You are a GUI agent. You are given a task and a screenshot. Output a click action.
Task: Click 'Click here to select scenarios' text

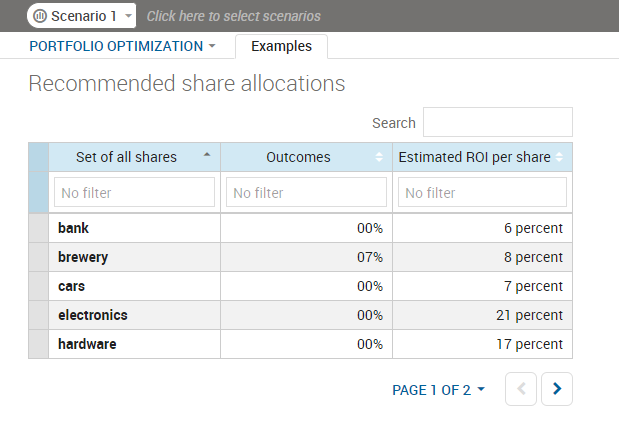coord(234,16)
